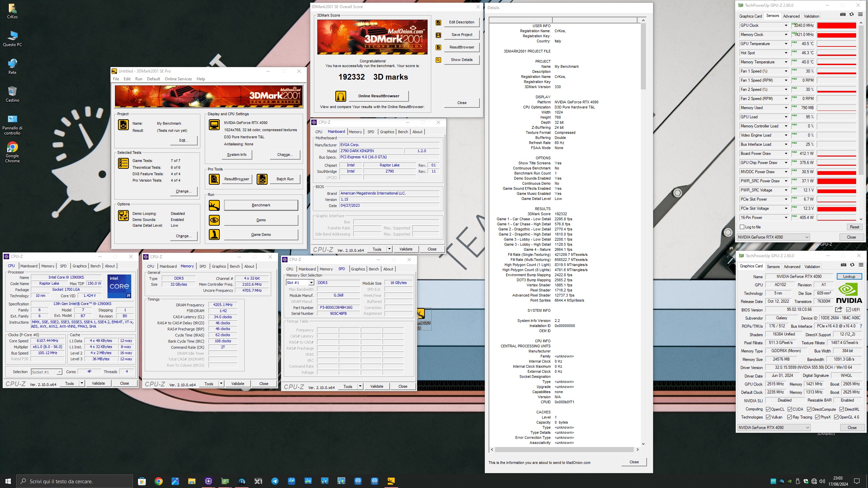The width and height of the screenshot is (868, 488).
Task: Open the Slot #1 memory slot dropdown
Action: (300, 283)
